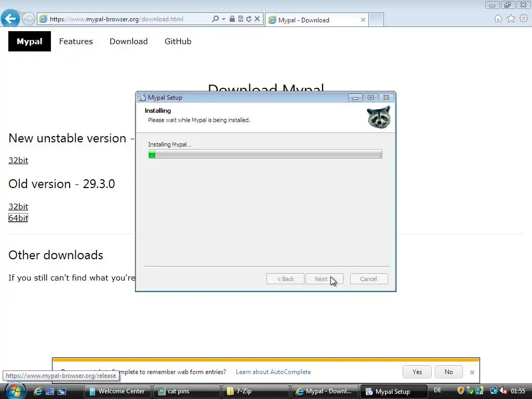Click the Mypal Setup title bar icon
The width and height of the screenshot is (532, 399).
(x=142, y=98)
